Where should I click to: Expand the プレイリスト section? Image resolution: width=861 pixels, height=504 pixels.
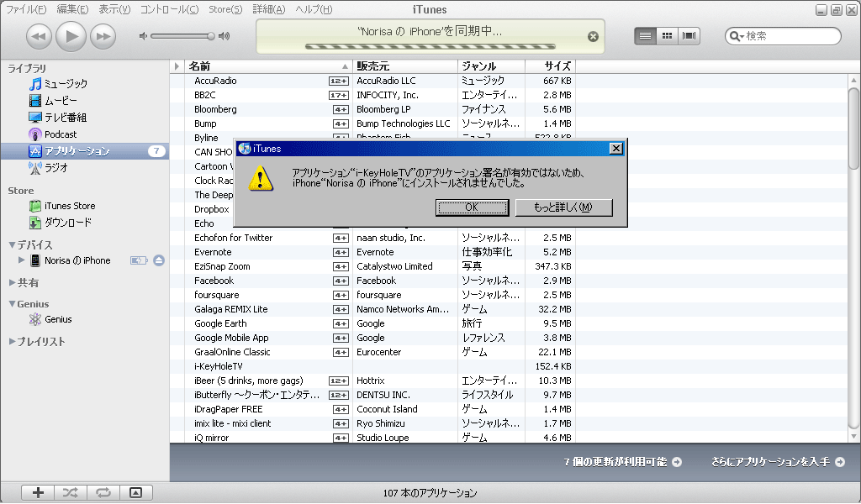12,341
